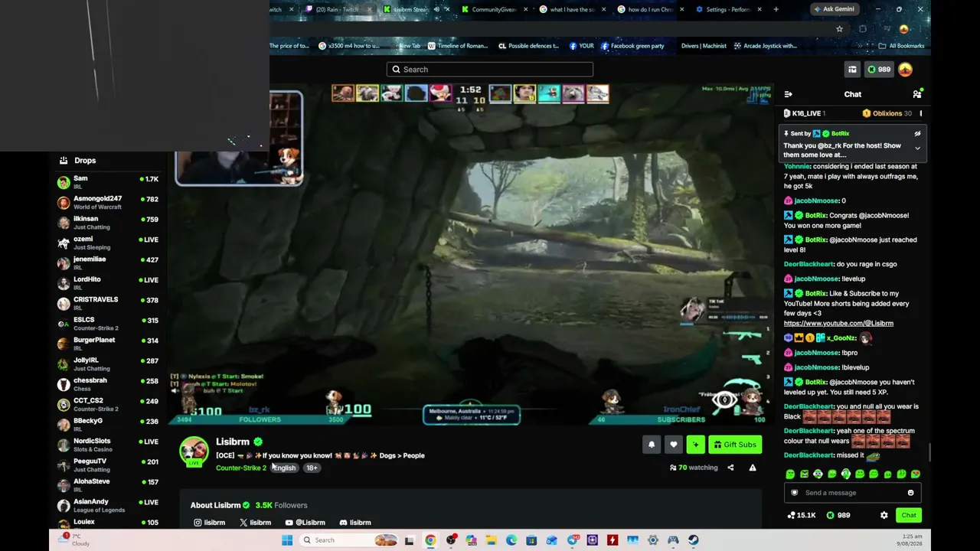
Task: Open File Explorer from the taskbar
Action: click(491, 540)
